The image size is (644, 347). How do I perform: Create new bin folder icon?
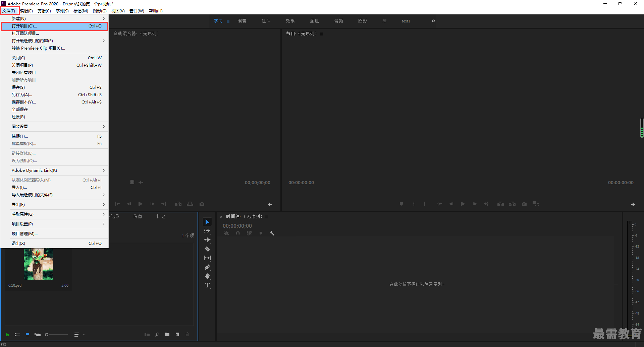pos(167,334)
